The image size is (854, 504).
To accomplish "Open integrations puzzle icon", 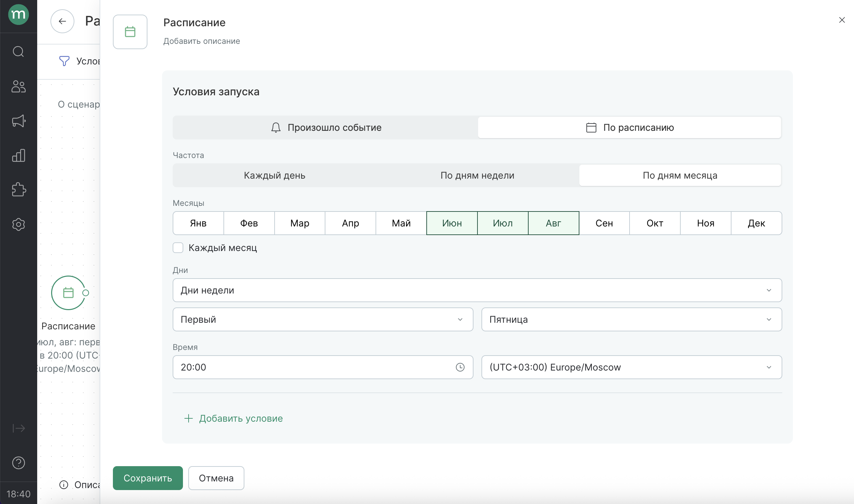I will (18, 190).
